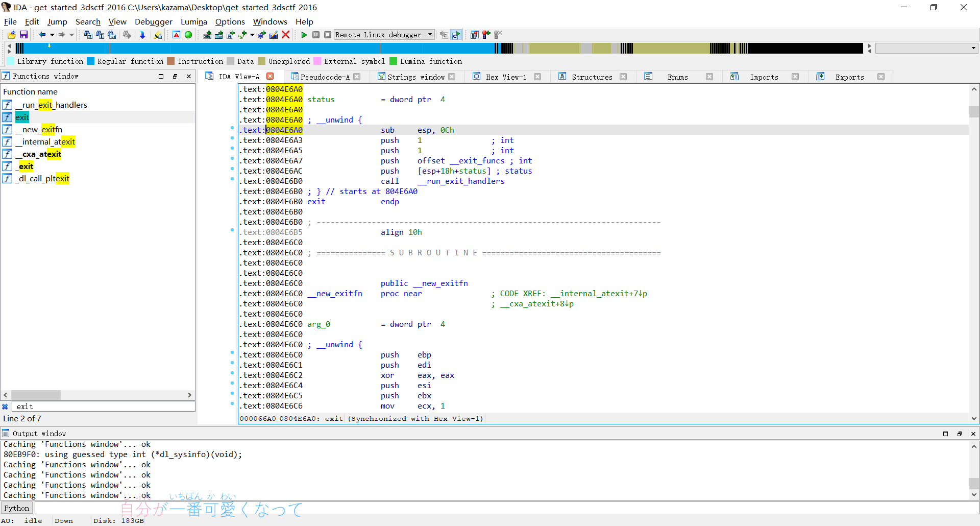This screenshot has width=980, height=526.
Task: Open the File menu
Action: 10,21
